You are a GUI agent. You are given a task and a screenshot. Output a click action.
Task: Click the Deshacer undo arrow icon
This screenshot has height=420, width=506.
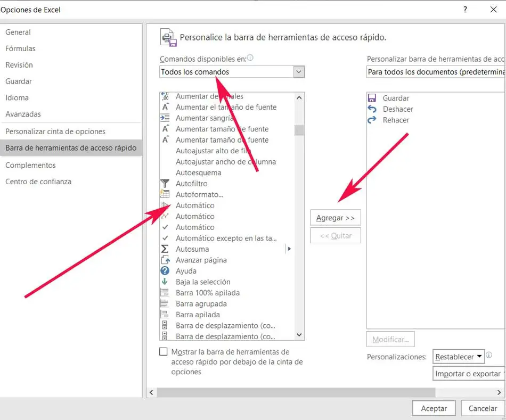click(372, 109)
